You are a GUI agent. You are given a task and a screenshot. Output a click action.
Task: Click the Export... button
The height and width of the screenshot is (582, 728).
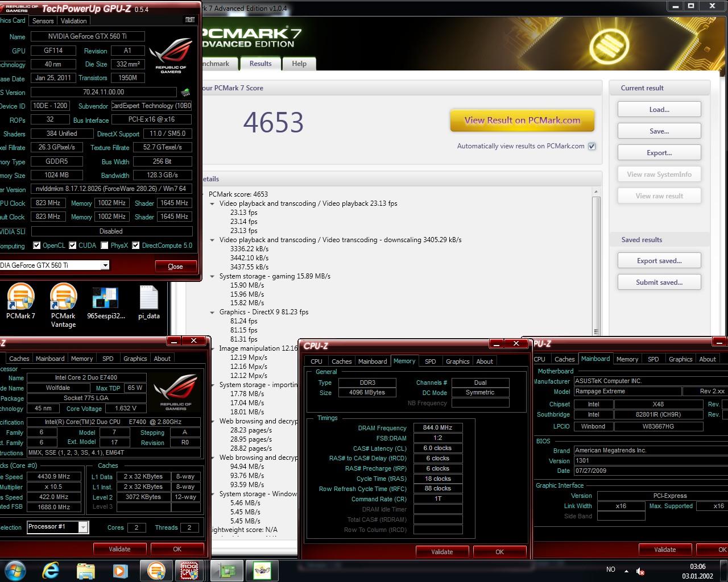(659, 153)
